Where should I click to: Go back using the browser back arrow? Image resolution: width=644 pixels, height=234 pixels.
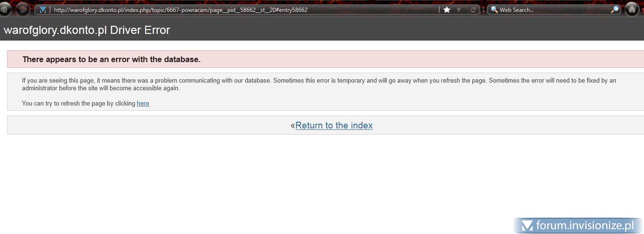[4, 10]
